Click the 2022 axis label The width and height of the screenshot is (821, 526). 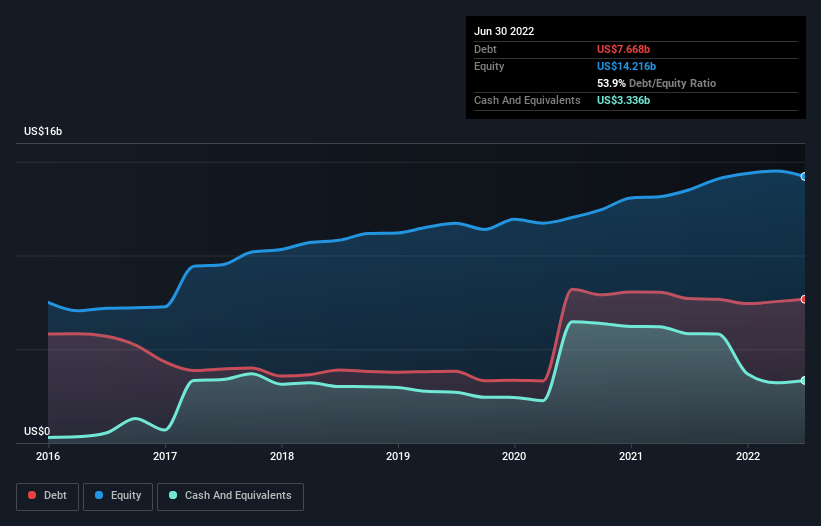(748, 456)
